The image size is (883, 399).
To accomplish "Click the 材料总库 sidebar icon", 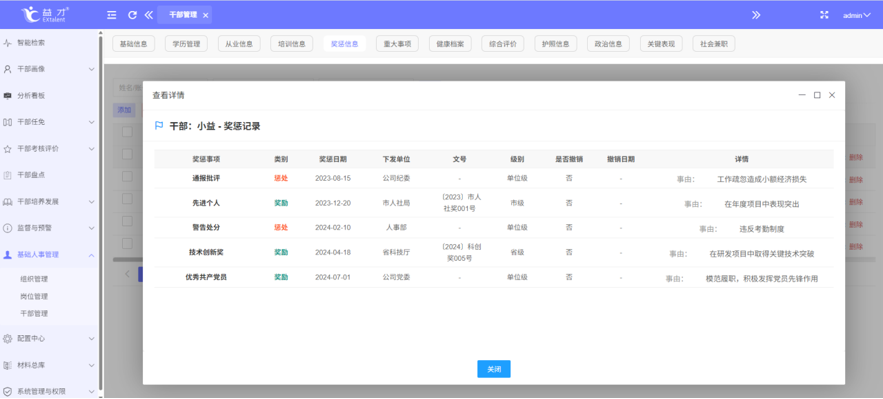I will coord(7,365).
